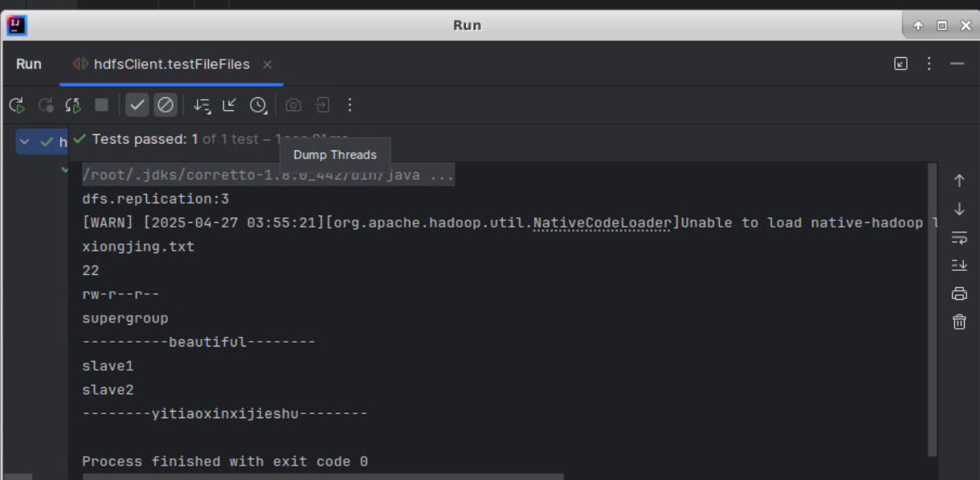
Task: Toggle pin tab icon near panel corner
Action: pos(900,64)
